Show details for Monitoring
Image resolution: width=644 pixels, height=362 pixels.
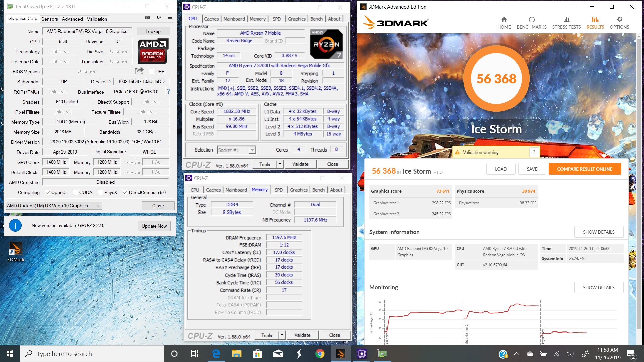(x=599, y=288)
